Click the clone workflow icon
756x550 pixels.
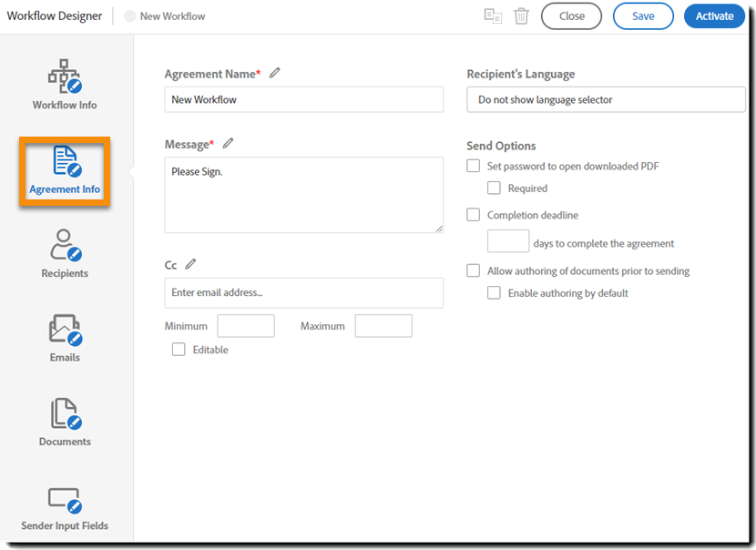pos(493,15)
